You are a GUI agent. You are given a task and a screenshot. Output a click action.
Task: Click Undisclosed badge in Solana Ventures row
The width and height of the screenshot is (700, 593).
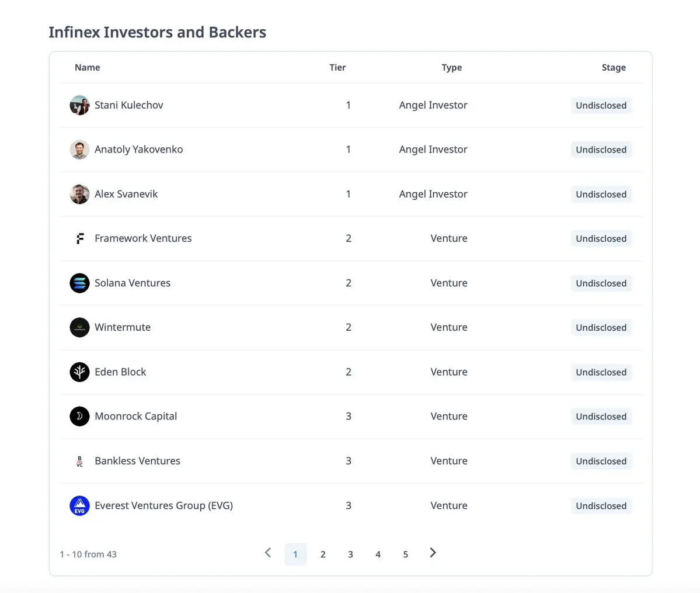click(x=601, y=283)
